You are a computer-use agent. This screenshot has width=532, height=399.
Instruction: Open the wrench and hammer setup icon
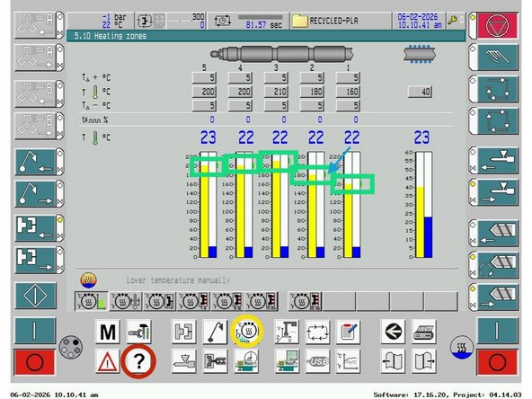[x=138, y=332]
